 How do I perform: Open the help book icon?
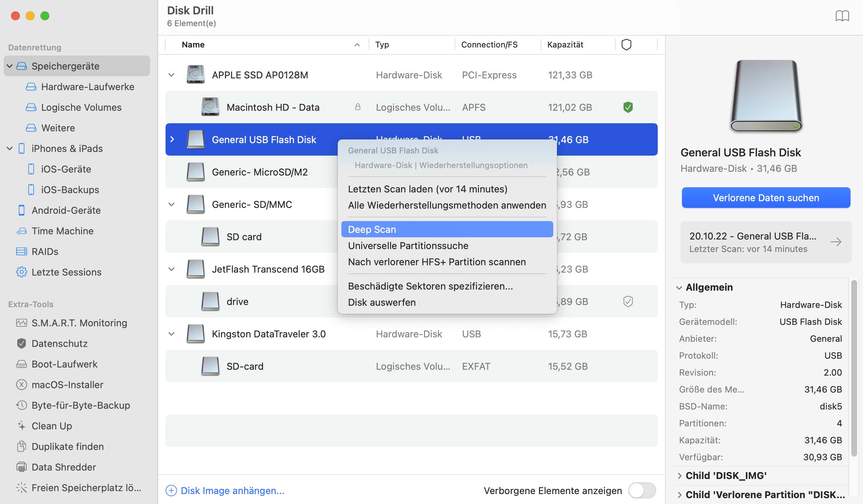point(842,16)
